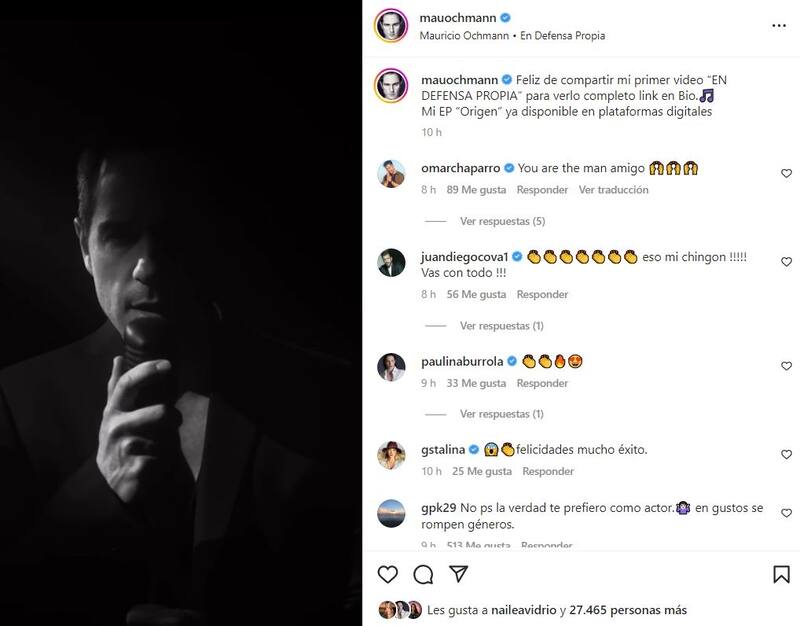Expand the 5 replies under omarchaparro

[502, 221]
